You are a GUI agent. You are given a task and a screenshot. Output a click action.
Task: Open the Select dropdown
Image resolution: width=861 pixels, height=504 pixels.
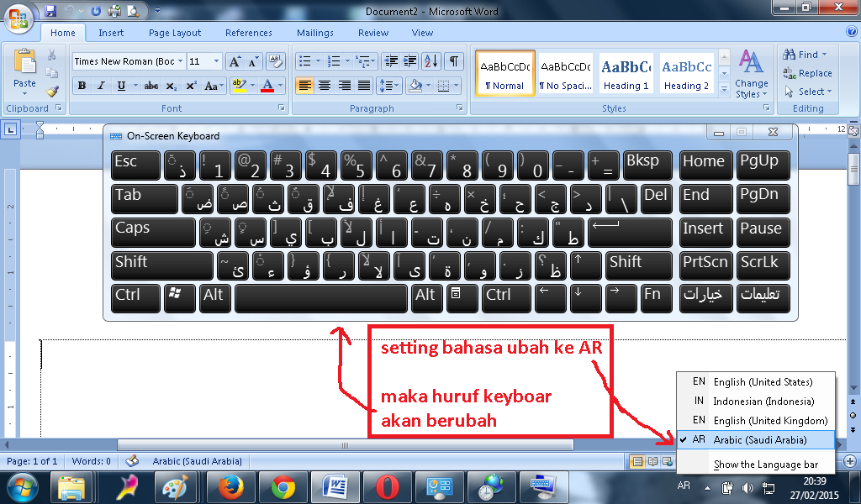808,91
